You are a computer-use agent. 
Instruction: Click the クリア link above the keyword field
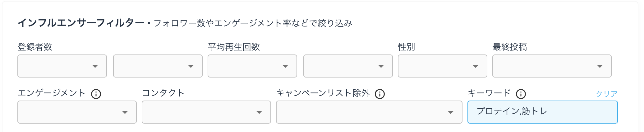606,94
